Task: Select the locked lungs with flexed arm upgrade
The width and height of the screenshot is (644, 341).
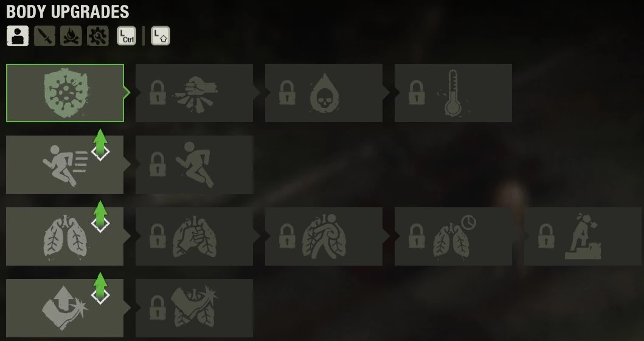Action: 324,236
